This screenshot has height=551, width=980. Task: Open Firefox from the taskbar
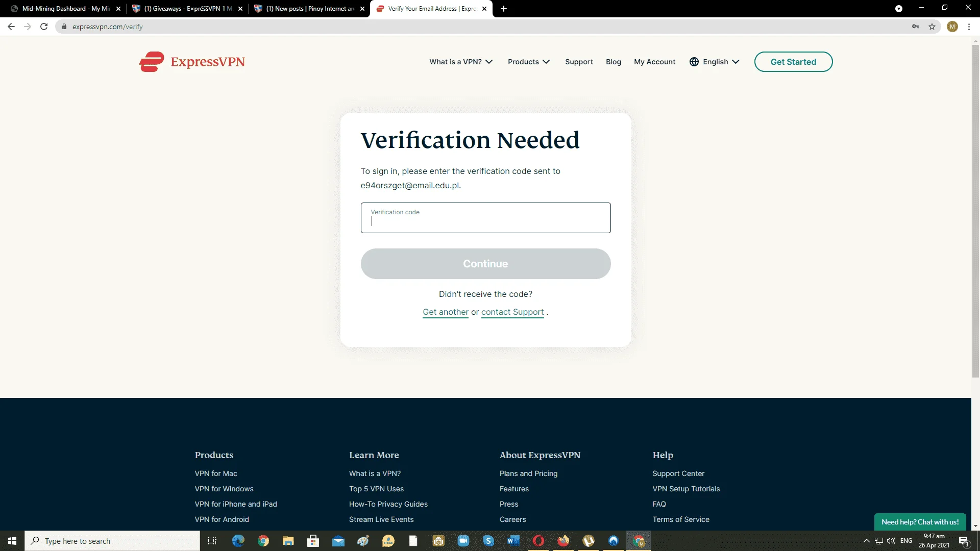pyautogui.click(x=563, y=541)
